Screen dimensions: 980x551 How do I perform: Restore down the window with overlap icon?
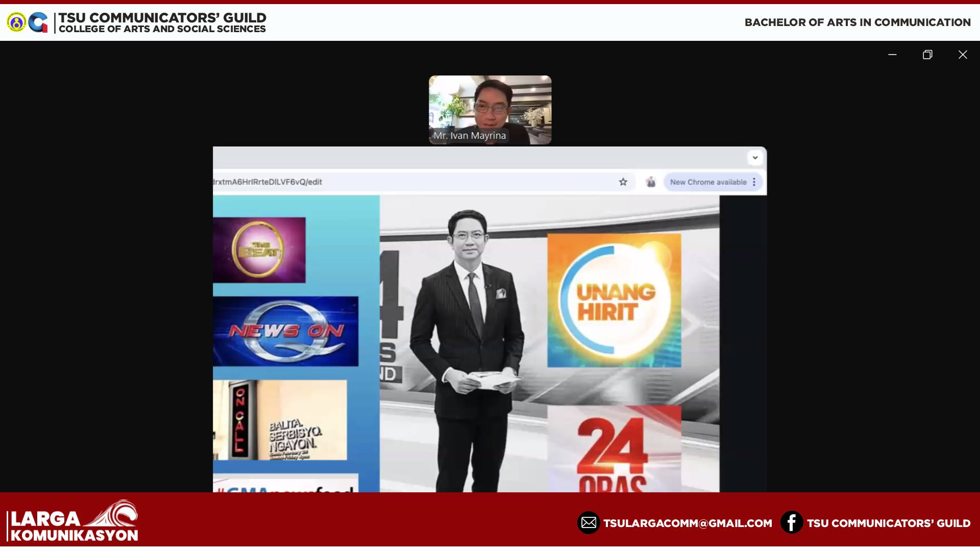[x=927, y=55]
